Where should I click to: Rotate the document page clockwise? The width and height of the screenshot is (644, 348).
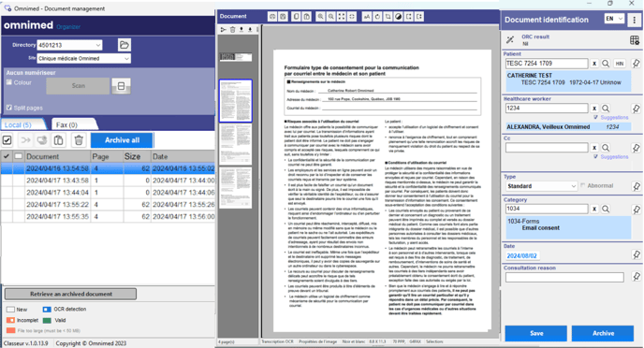[377, 17]
